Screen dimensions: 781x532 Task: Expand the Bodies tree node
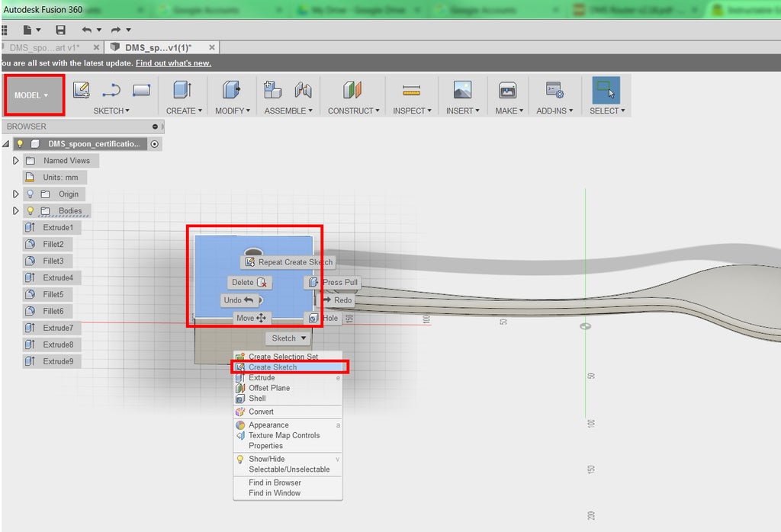15,210
